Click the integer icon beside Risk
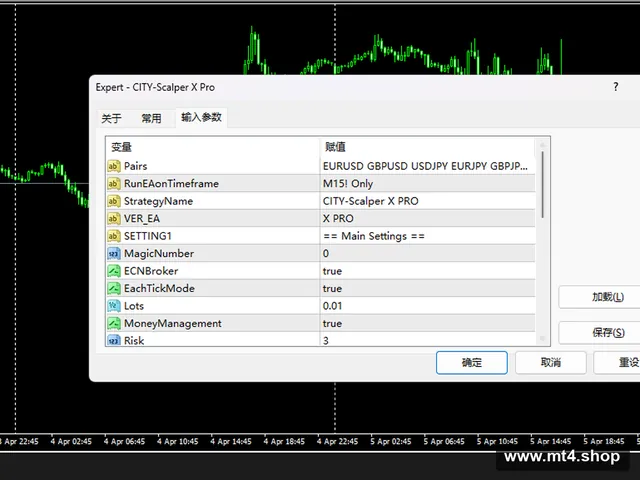 coord(114,340)
